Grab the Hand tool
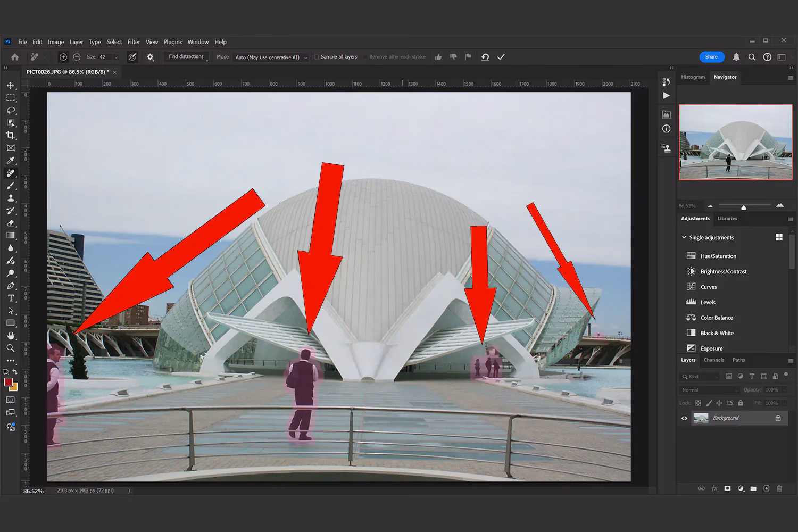The image size is (798, 532). 11,335
